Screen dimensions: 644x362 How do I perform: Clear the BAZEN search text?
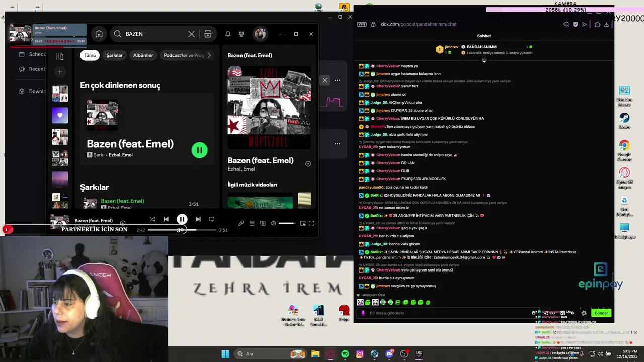point(191,34)
